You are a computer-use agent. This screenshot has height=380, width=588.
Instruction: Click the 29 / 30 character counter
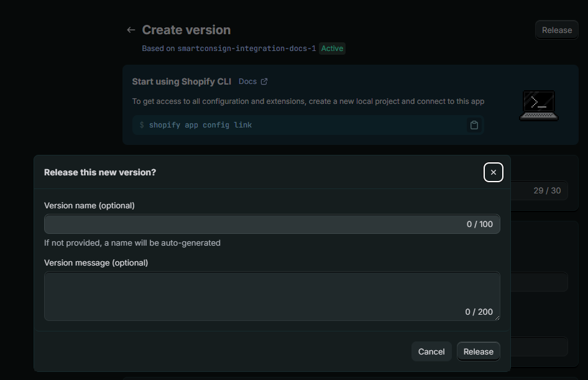coord(547,190)
